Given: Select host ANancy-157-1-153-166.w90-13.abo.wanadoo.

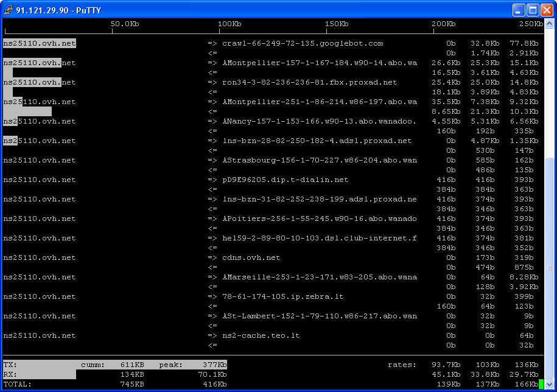Looking at the screenshot, I should point(320,122).
